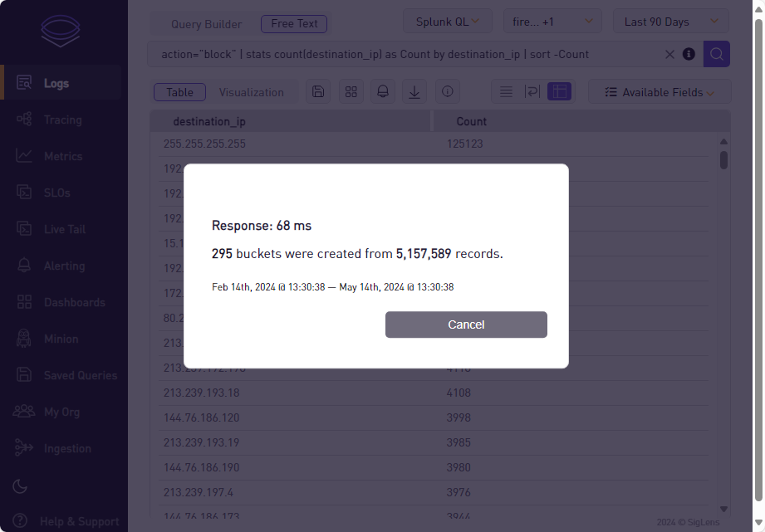Expand the Available Fields dropdown
The height and width of the screenshot is (532, 765).
pyautogui.click(x=660, y=92)
